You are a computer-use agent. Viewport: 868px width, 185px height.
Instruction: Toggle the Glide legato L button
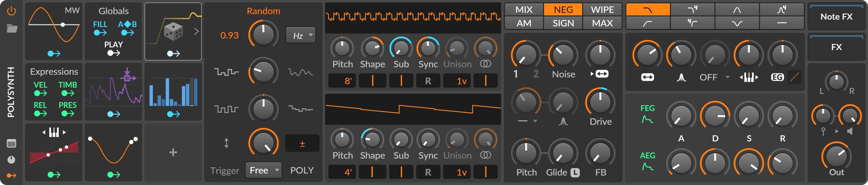575,172
